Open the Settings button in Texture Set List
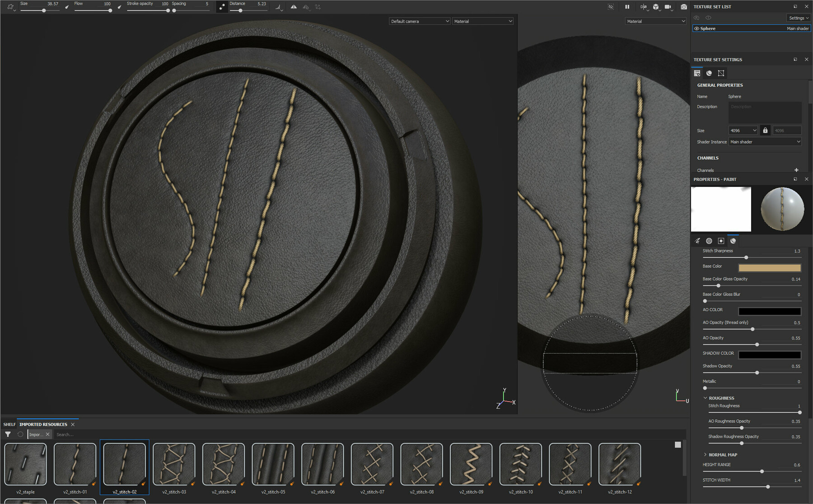Image resolution: width=813 pixels, height=504 pixels. (x=798, y=18)
